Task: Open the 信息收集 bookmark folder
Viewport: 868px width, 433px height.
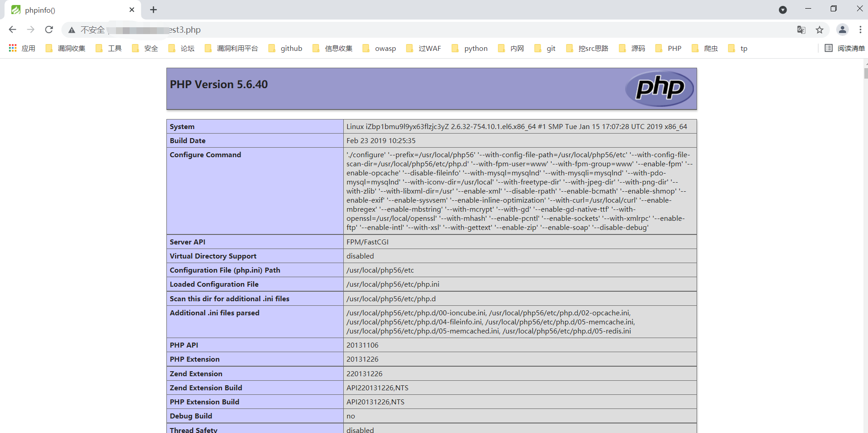Action: 332,48
